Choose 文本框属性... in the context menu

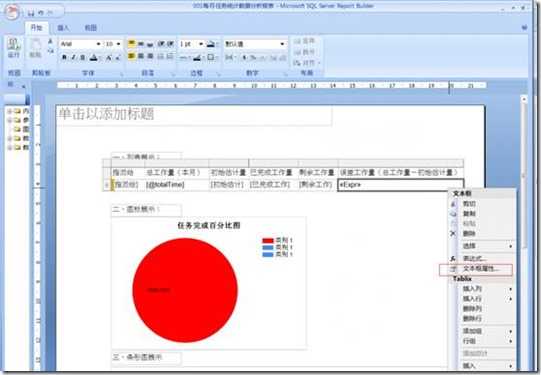[482, 269]
